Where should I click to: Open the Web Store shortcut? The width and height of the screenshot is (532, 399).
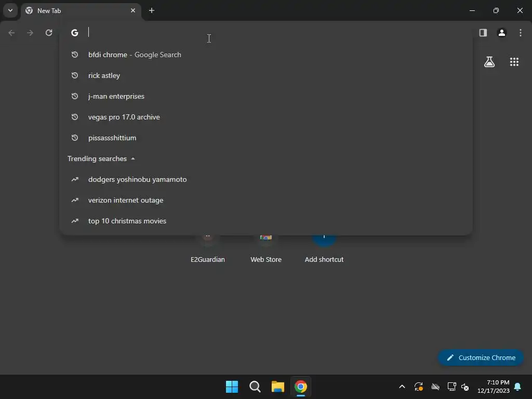(x=266, y=249)
